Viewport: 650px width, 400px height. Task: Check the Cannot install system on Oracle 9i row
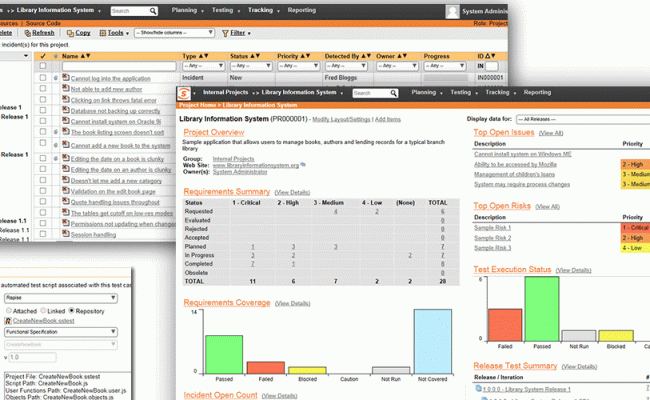pos(43,121)
